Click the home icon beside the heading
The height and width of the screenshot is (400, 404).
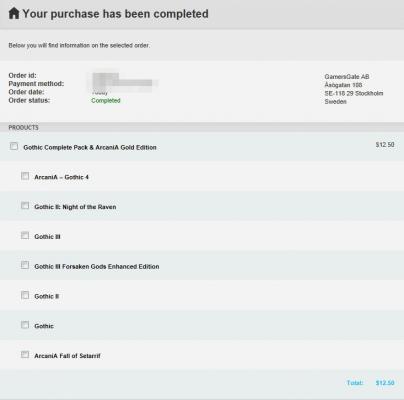point(14,13)
